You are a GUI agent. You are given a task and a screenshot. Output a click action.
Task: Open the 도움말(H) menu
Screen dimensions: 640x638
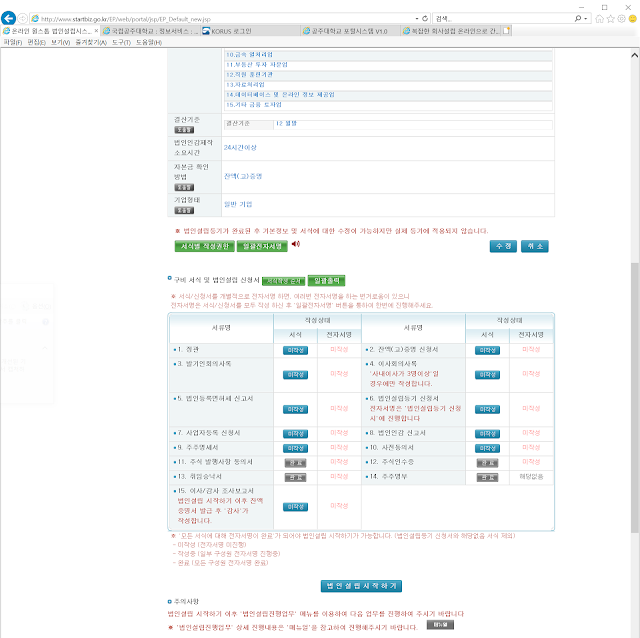click(149, 42)
